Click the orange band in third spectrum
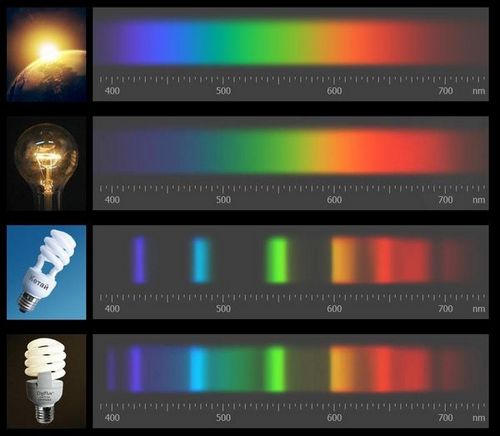The image size is (500, 436). pos(343,260)
